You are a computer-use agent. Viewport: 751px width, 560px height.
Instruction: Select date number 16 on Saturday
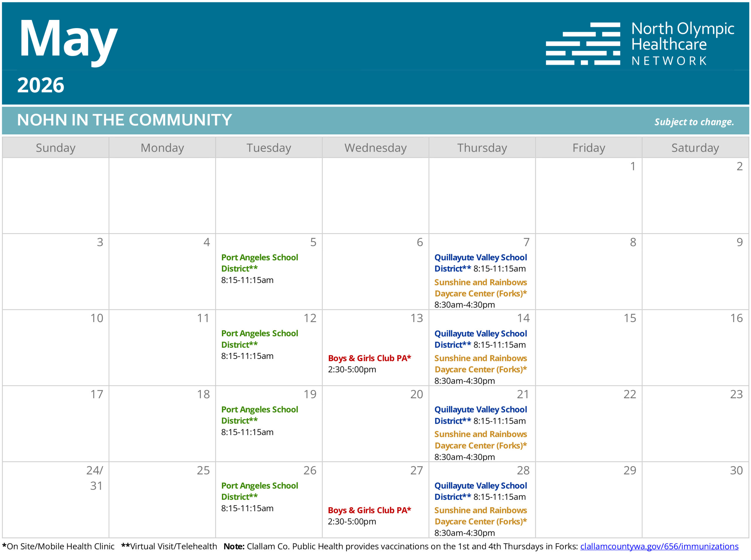[736, 318]
